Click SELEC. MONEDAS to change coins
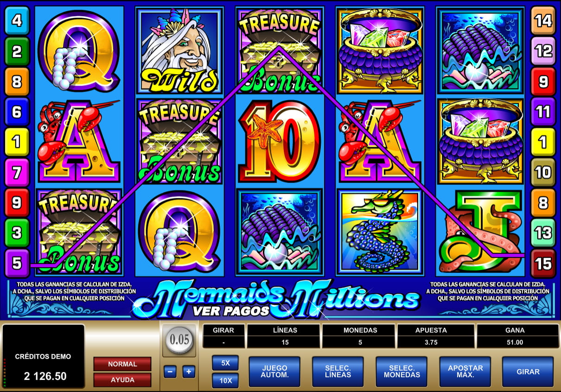The height and width of the screenshot is (392, 561). tap(402, 372)
